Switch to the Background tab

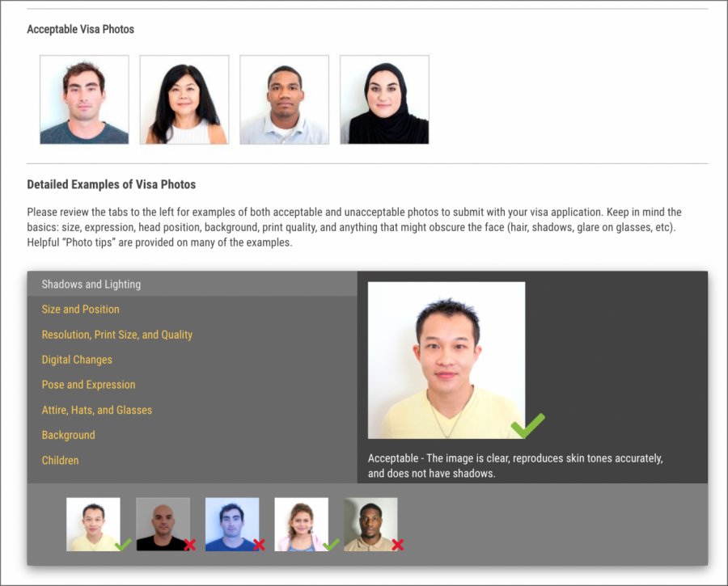pyautogui.click(x=68, y=435)
